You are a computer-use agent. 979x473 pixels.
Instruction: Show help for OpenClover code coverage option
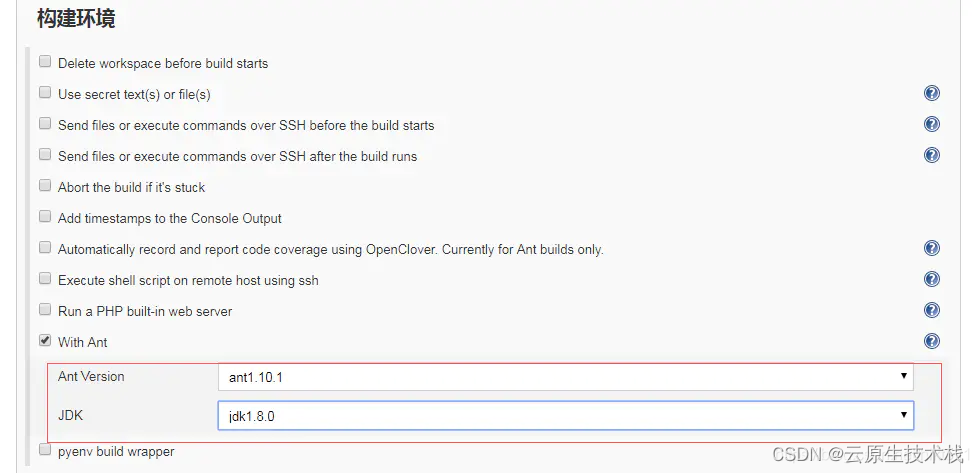pyautogui.click(x=931, y=249)
